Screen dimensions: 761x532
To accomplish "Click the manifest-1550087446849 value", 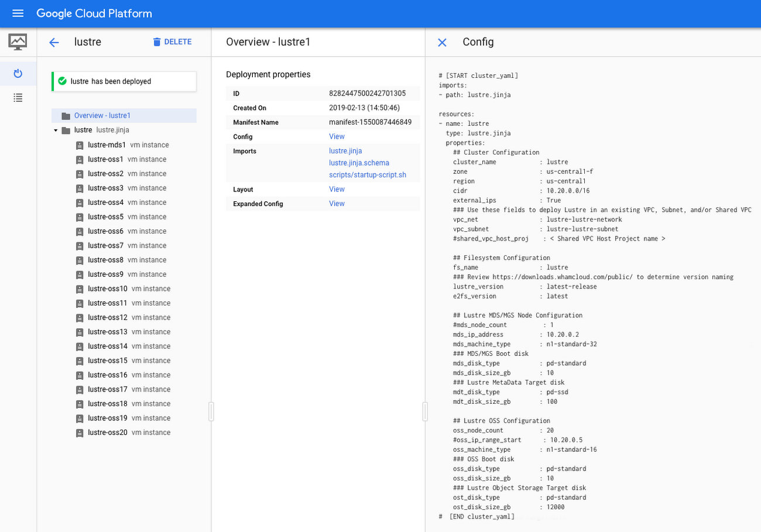I will 370,122.
